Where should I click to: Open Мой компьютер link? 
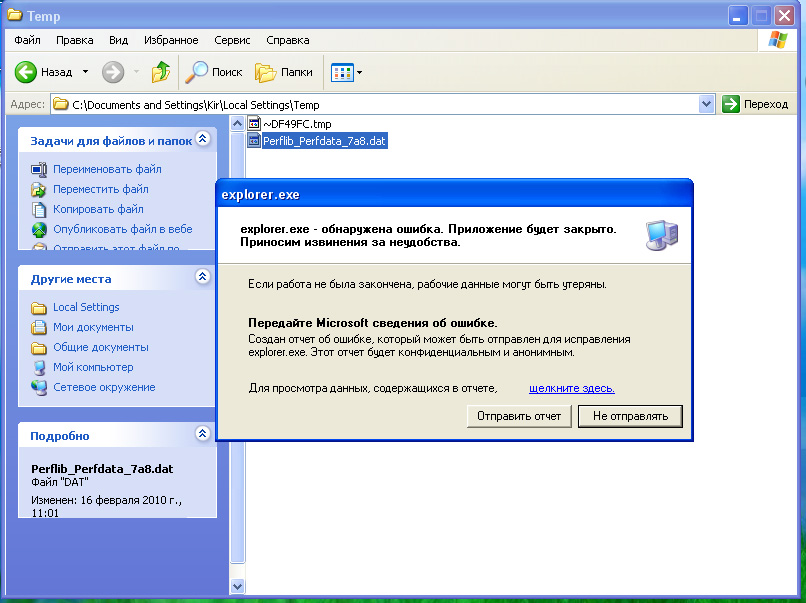pos(93,367)
